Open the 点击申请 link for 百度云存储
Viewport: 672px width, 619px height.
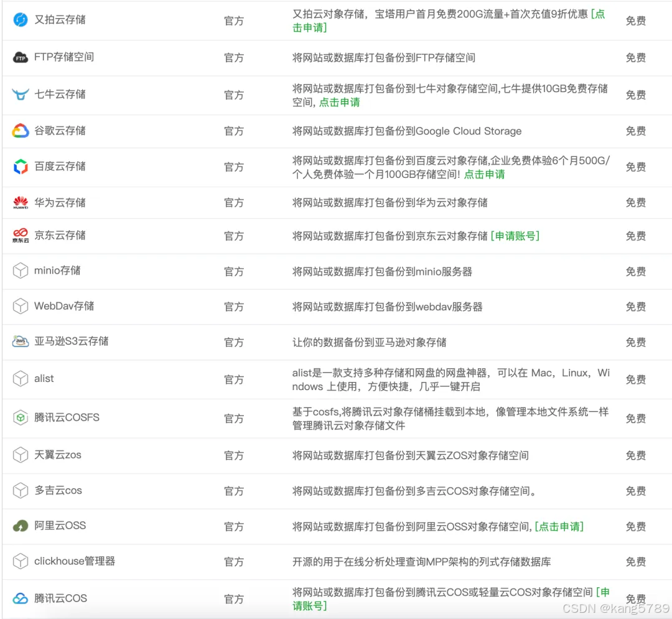coord(484,174)
